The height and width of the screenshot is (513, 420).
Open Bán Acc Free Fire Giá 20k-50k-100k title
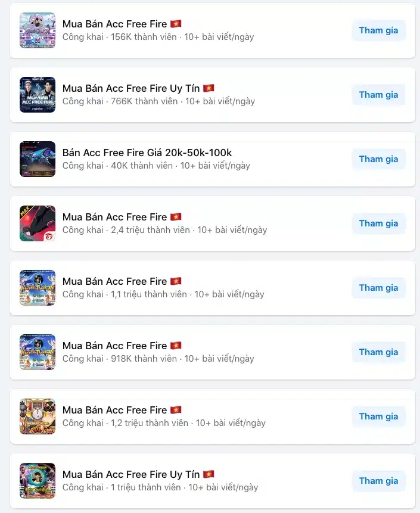147,153
